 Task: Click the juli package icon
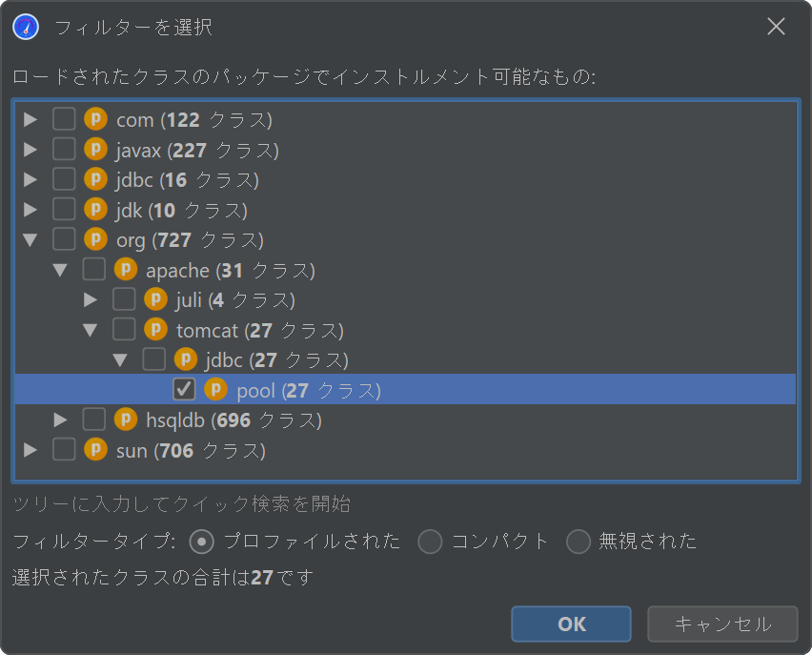tap(156, 299)
